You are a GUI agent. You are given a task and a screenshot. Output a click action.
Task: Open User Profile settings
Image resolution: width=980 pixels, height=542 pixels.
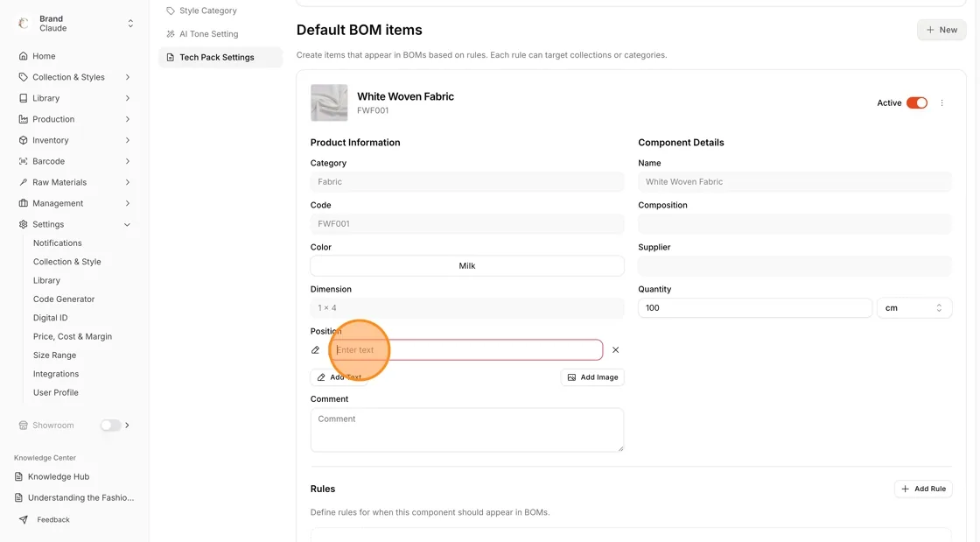tap(56, 392)
